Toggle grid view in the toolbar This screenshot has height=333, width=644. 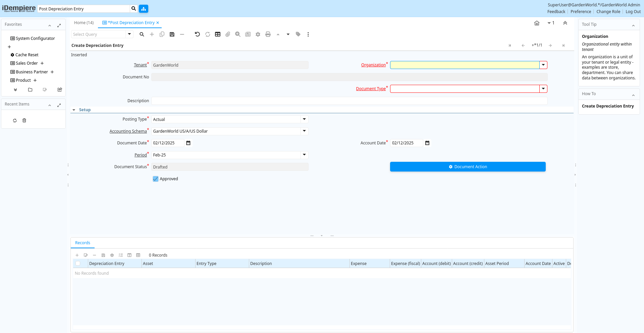click(x=218, y=34)
